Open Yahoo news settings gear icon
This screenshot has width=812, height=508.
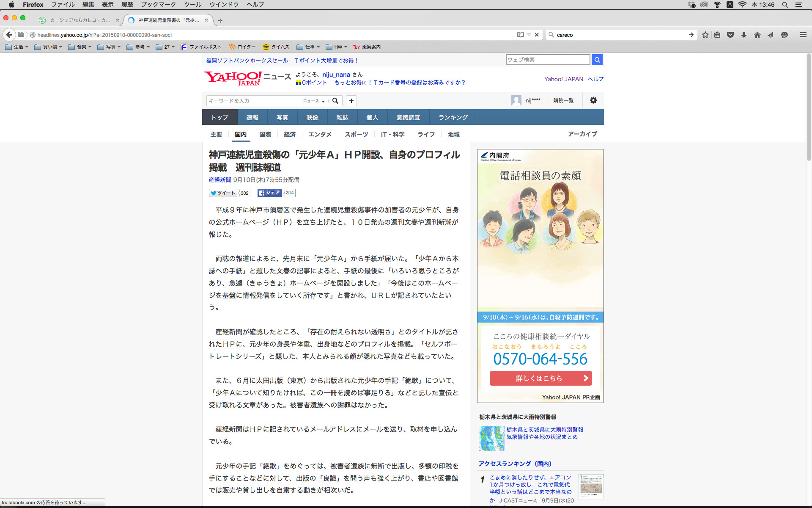coord(593,100)
